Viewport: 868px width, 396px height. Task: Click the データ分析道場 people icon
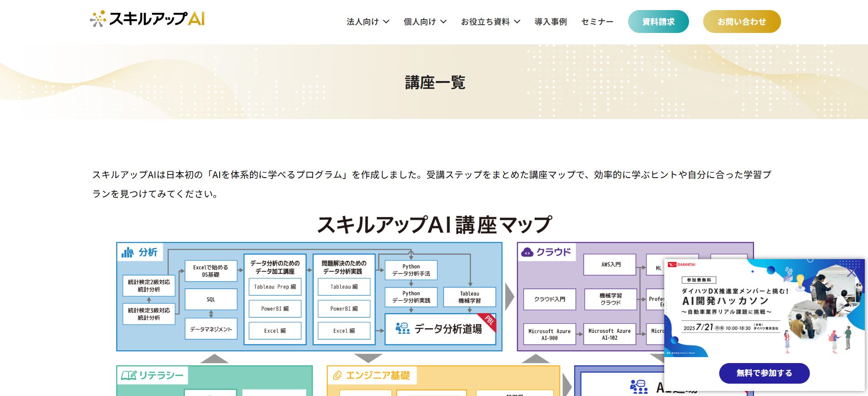click(x=403, y=328)
